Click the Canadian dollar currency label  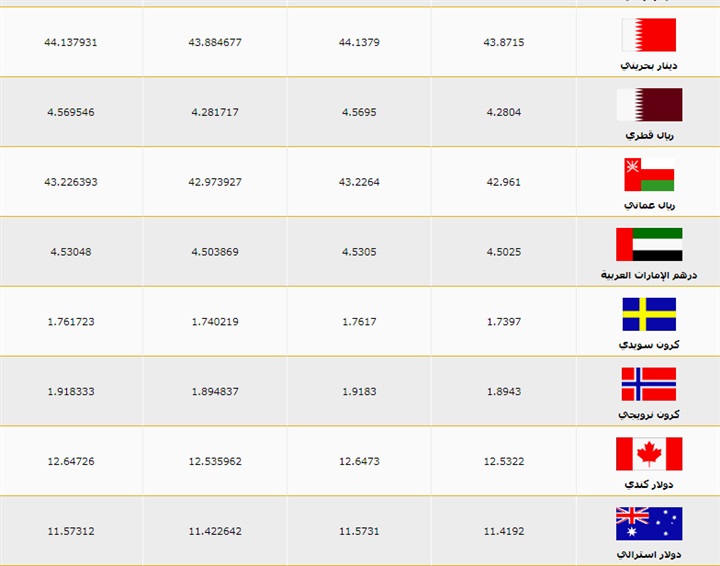pyautogui.click(x=649, y=483)
